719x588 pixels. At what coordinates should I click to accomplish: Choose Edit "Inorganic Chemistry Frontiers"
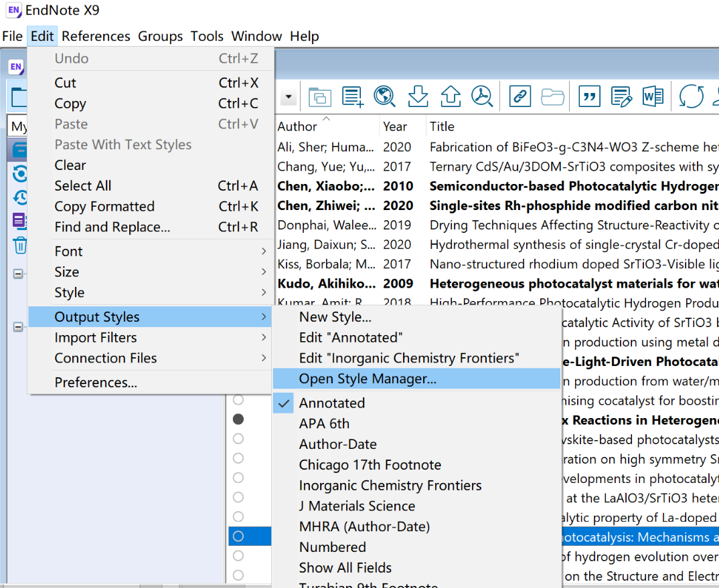(416, 358)
